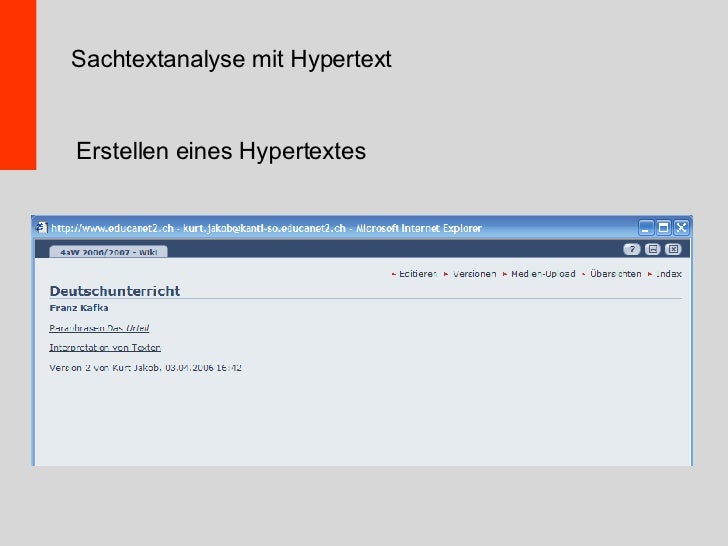Select the 4aW 2006/2007 - Wiki tab
728x546 pixels.
click(x=108, y=252)
